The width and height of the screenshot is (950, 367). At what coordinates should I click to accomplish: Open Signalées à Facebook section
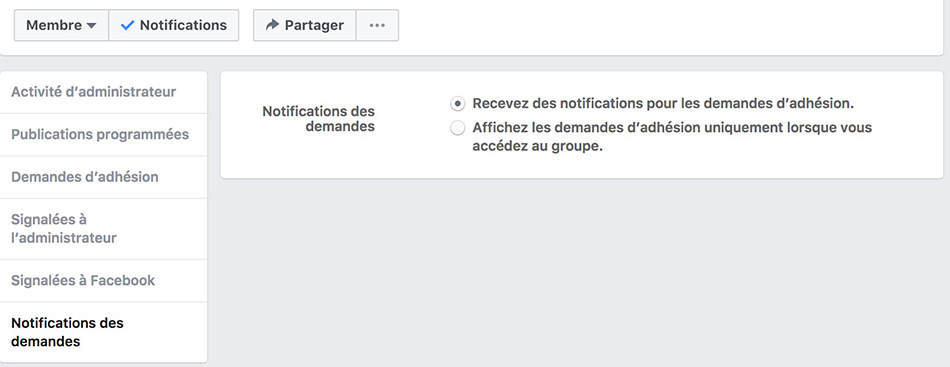[104, 280]
